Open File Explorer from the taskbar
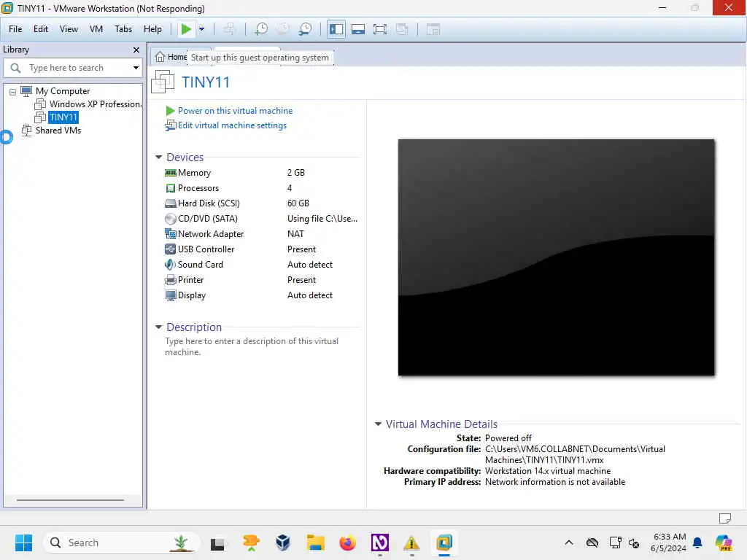This screenshot has height=560, width=747. click(315, 542)
